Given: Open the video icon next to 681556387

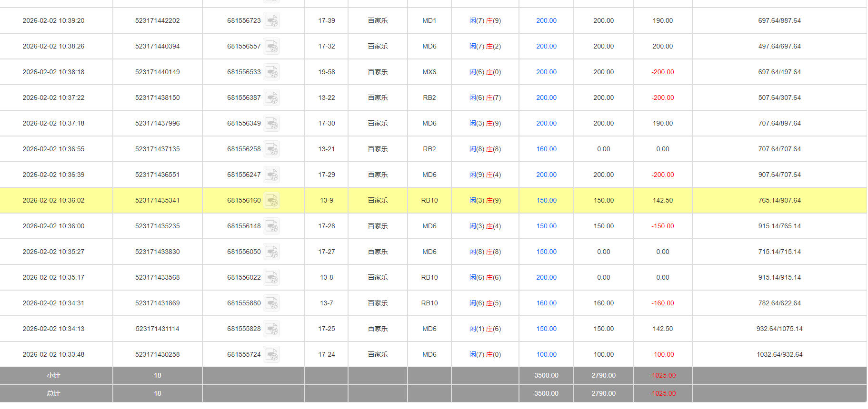Looking at the screenshot, I should click(x=271, y=98).
